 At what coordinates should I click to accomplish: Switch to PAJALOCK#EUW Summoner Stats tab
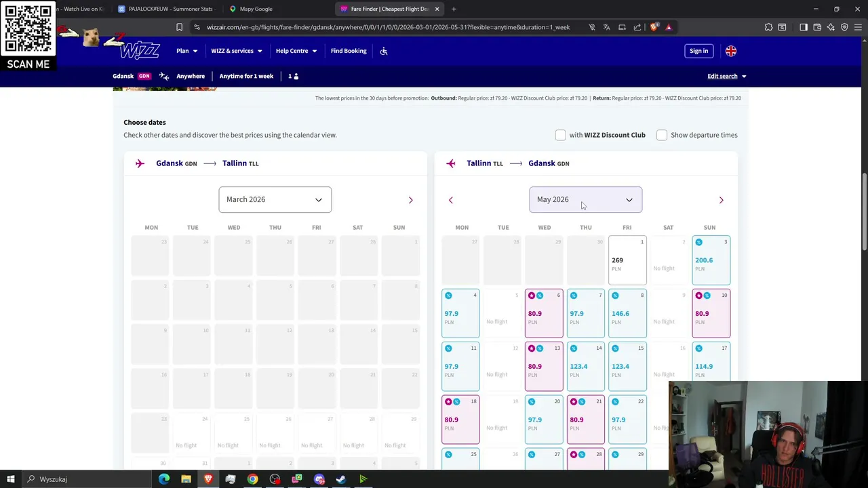[x=166, y=9]
